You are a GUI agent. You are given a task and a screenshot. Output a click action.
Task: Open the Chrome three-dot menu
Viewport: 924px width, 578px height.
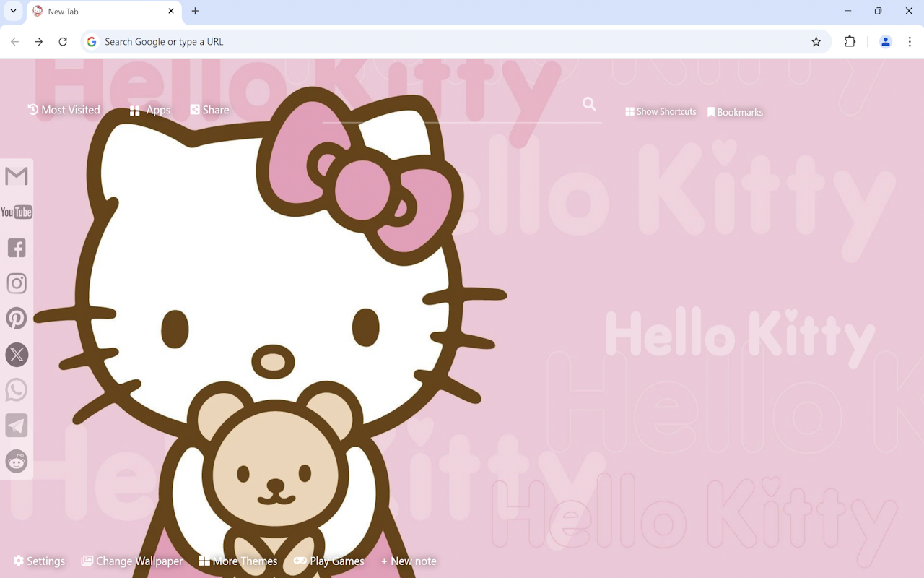pyautogui.click(x=911, y=41)
